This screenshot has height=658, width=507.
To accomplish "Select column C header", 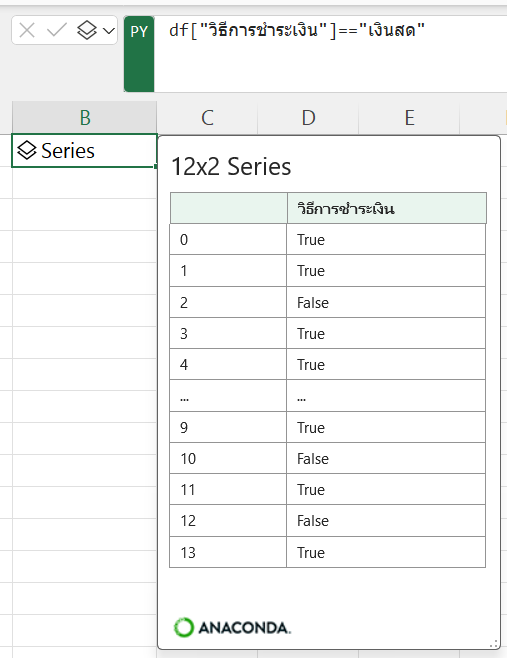I will coord(207,118).
